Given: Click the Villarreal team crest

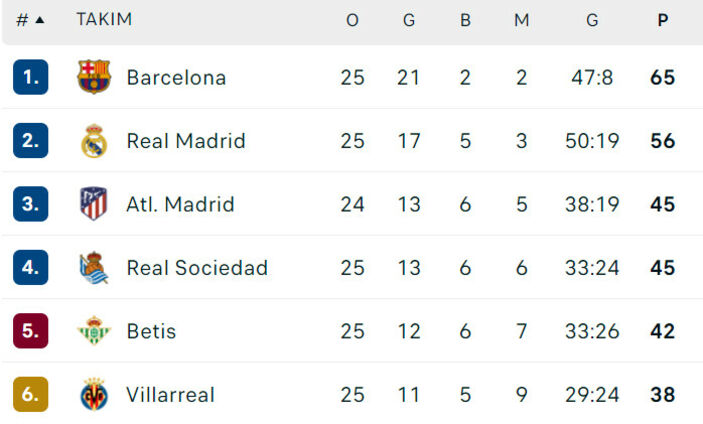Looking at the screenshot, I should (94, 395).
